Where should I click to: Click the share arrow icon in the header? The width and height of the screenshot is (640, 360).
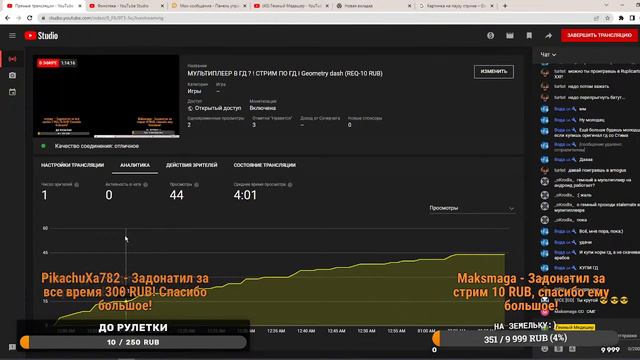(x=549, y=36)
